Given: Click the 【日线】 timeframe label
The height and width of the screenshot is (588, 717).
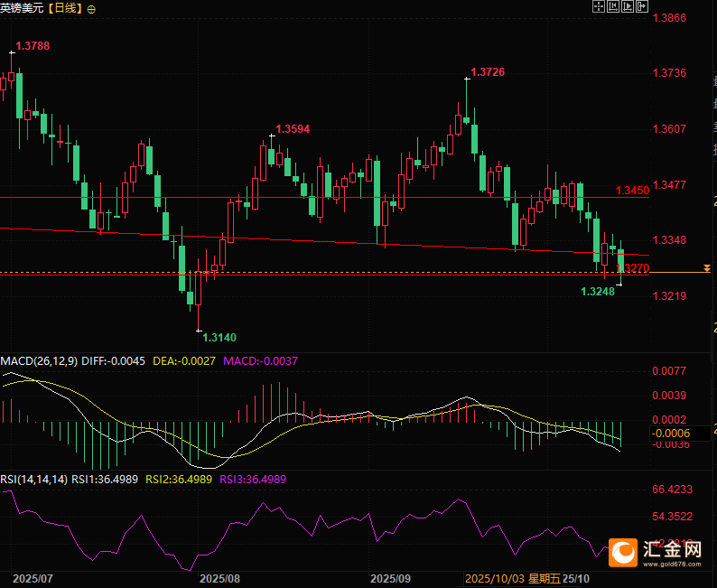Looking at the screenshot, I should point(64,8).
